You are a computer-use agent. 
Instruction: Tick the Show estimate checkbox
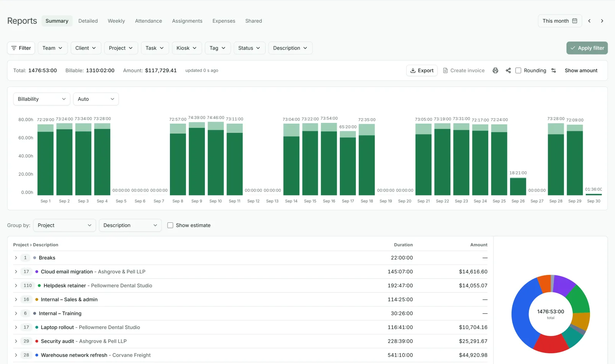click(x=170, y=225)
